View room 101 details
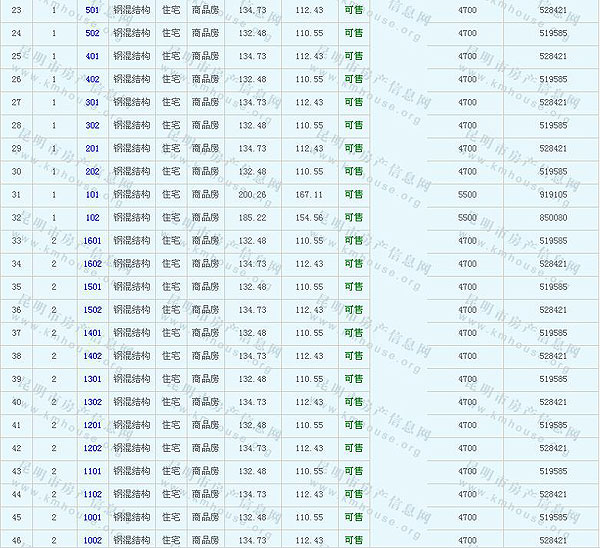The image size is (600, 548). point(92,194)
